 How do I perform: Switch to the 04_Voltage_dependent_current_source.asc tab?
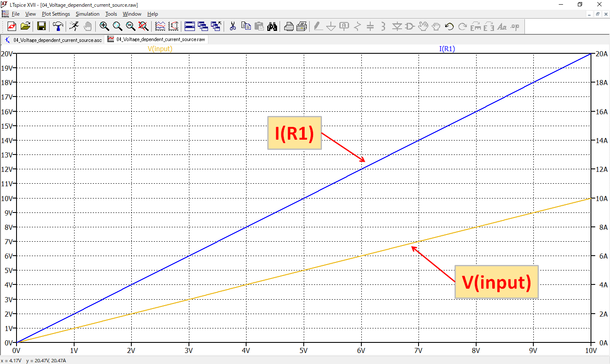[x=53, y=39]
